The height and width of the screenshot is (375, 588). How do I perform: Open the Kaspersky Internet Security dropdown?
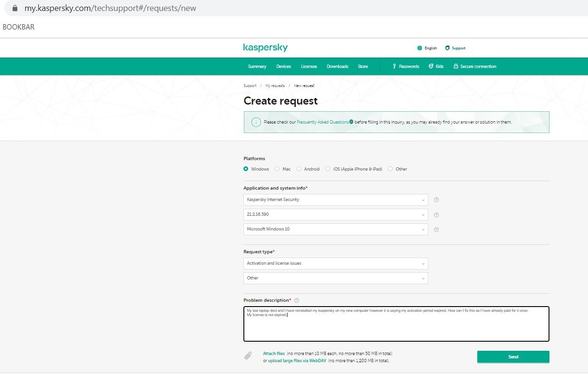pos(336,200)
